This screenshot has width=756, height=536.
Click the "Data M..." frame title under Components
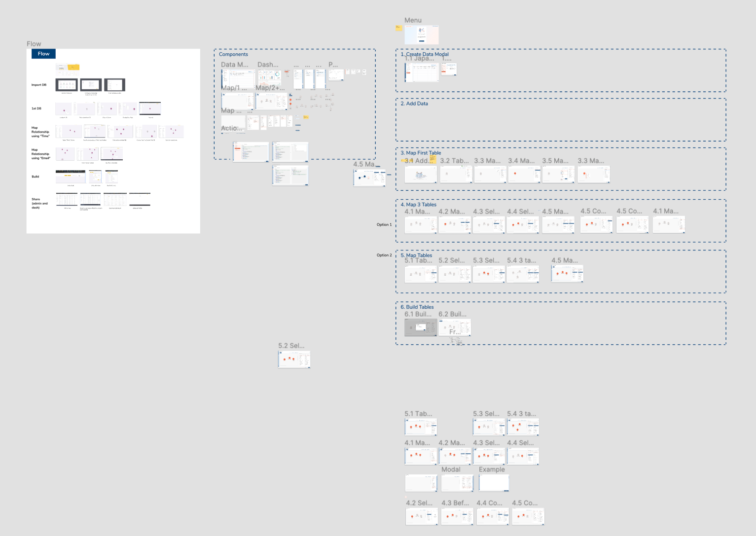(x=235, y=65)
